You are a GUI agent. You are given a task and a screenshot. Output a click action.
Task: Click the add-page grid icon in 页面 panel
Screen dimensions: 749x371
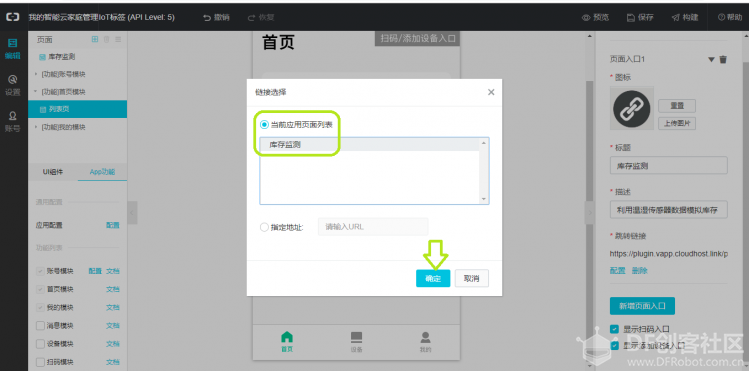point(95,39)
